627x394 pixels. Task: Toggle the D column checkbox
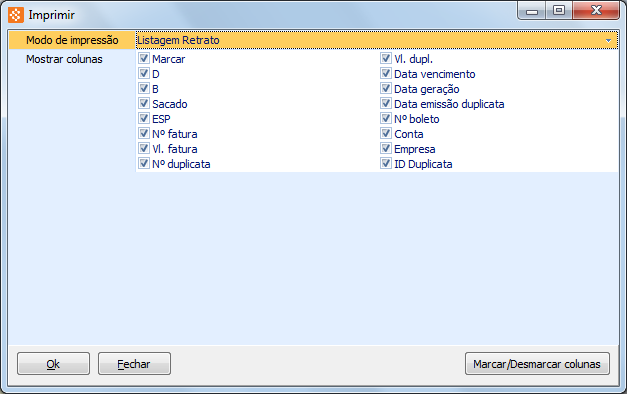tap(144, 74)
